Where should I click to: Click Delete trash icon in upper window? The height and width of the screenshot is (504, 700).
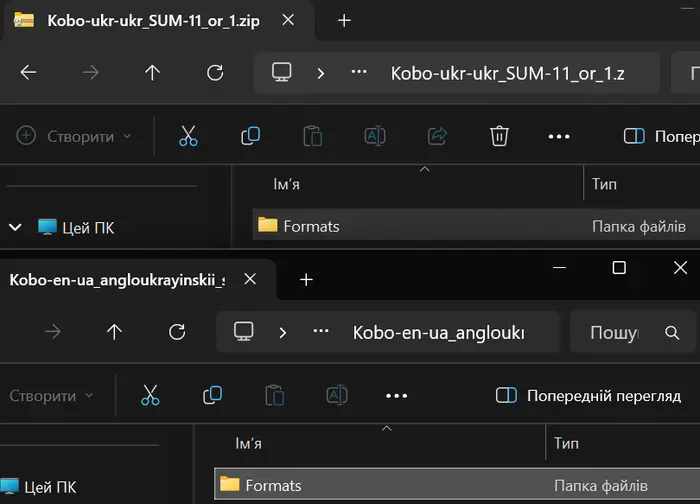[499, 136]
